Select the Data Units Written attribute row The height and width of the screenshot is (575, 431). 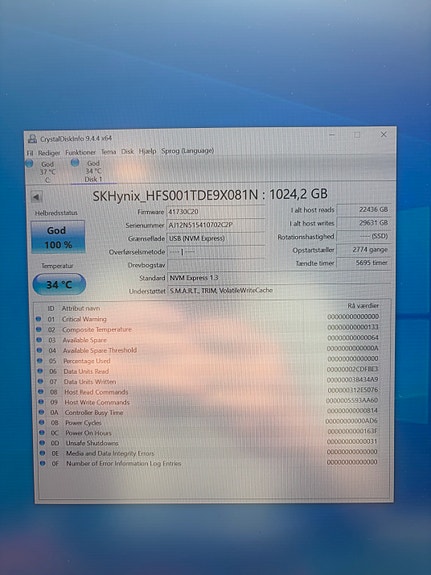208,381
